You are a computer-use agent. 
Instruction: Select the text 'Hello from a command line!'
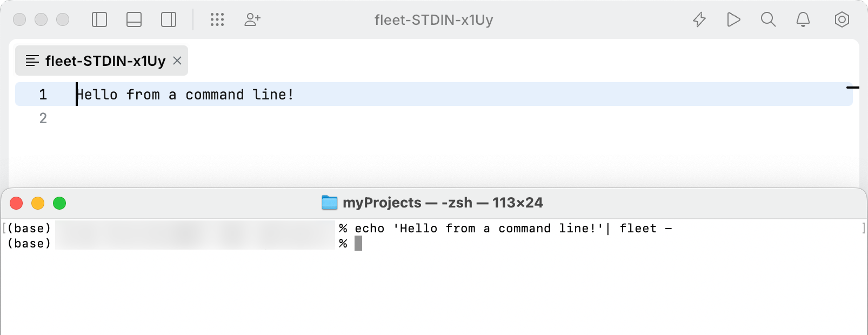185,94
